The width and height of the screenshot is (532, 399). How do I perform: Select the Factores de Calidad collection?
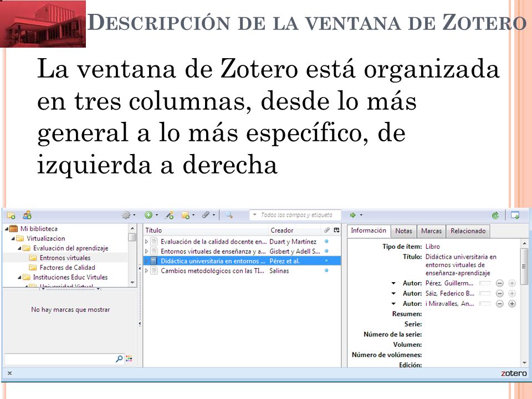coord(67,268)
